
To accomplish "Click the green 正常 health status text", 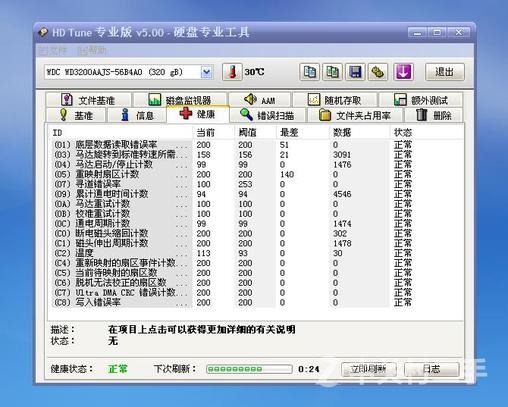I will pos(118,369).
